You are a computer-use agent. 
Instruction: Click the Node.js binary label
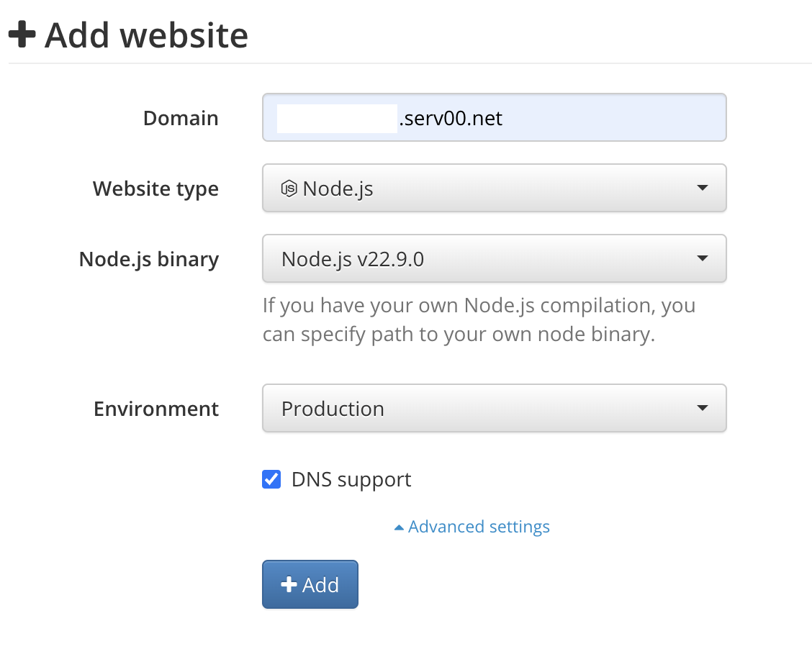coord(149,259)
